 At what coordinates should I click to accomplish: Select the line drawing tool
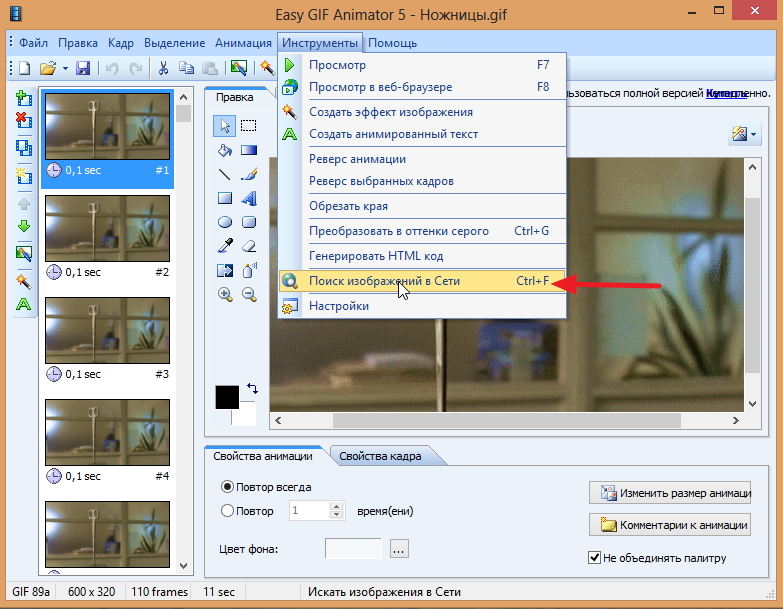coord(225,174)
